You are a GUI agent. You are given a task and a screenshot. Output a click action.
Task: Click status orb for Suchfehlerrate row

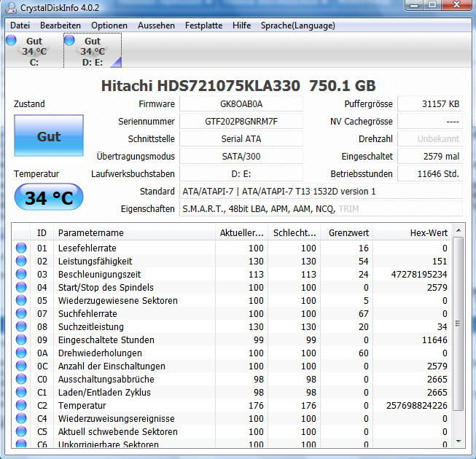(x=21, y=313)
